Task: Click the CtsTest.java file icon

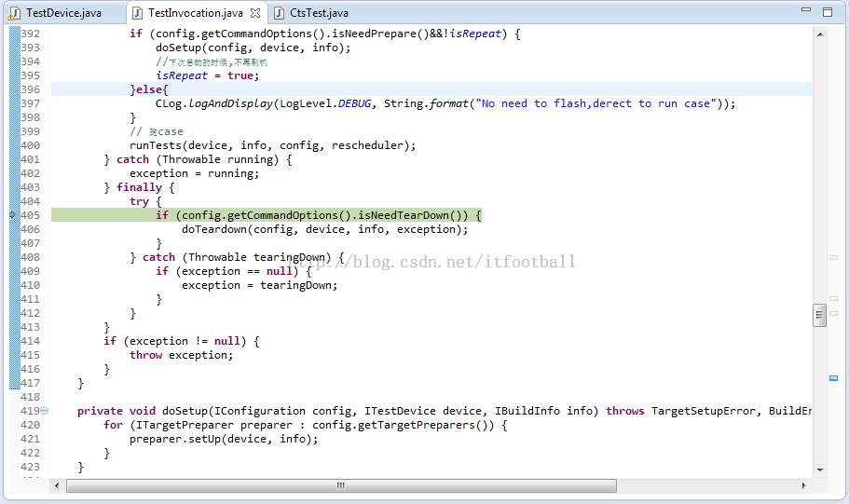Action: 279,13
